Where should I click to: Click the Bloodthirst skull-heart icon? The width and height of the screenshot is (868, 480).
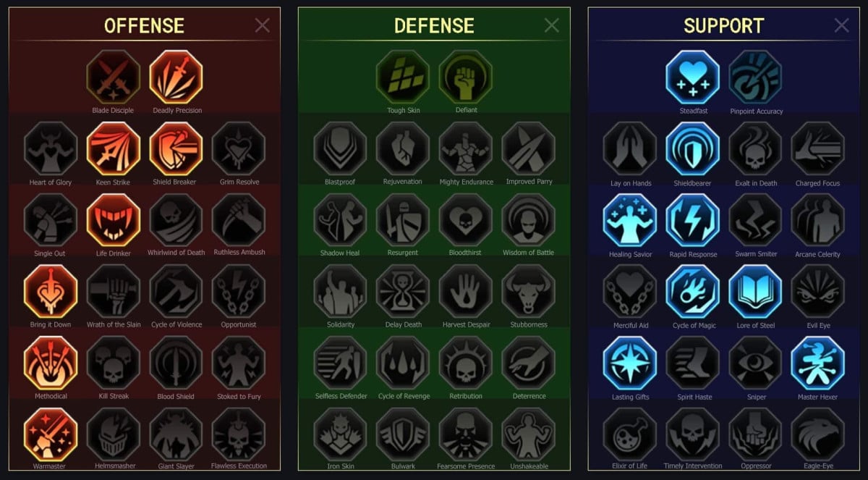coord(466,220)
